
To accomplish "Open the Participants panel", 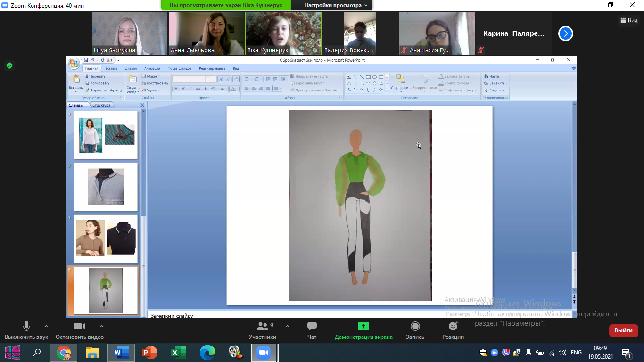I will coord(263,330).
